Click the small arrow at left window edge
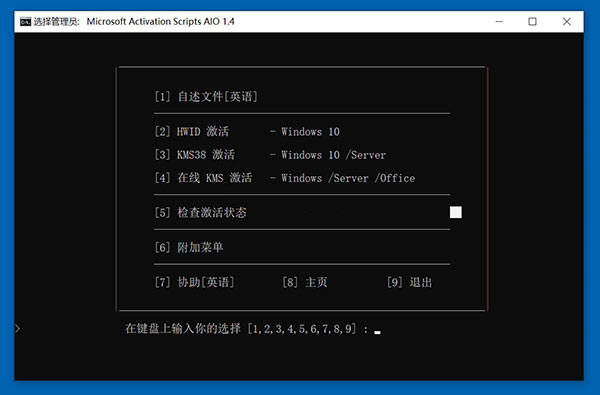The width and height of the screenshot is (600, 395). coord(17,328)
